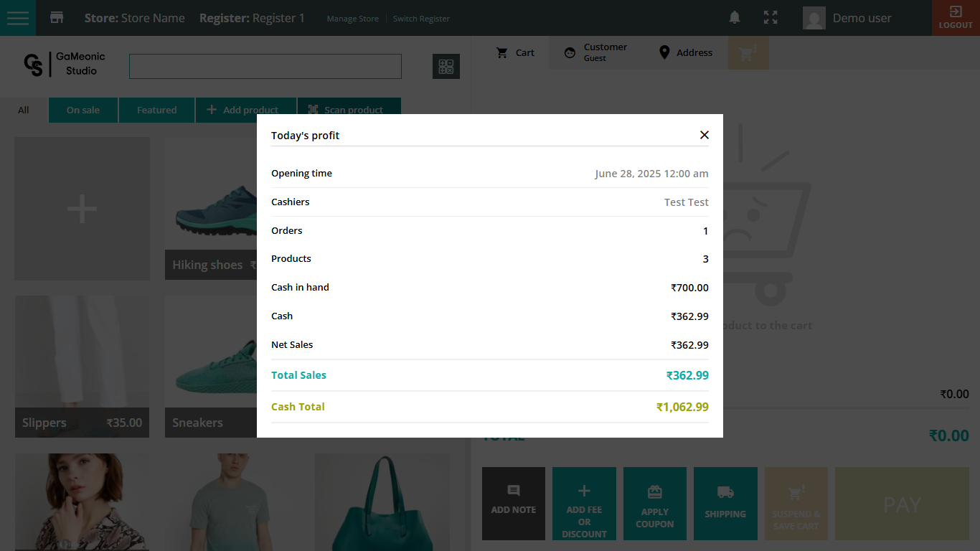Viewport: 980px width, 551px height.
Task: Click Switch Register link
Action: click(421, 19)
